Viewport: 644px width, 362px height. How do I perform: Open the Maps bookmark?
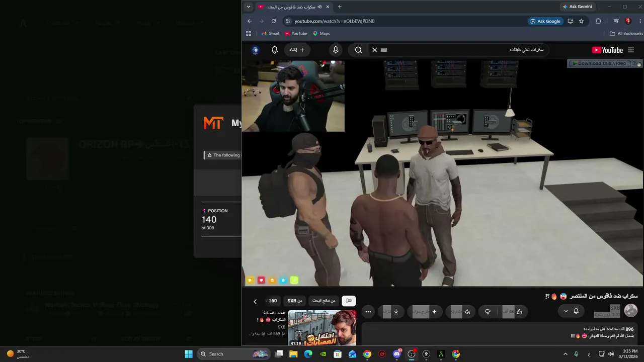click(321, 34)
